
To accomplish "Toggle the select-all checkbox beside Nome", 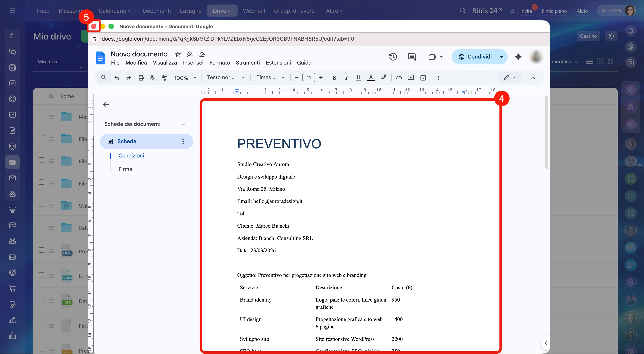I will tap(41, 96).
